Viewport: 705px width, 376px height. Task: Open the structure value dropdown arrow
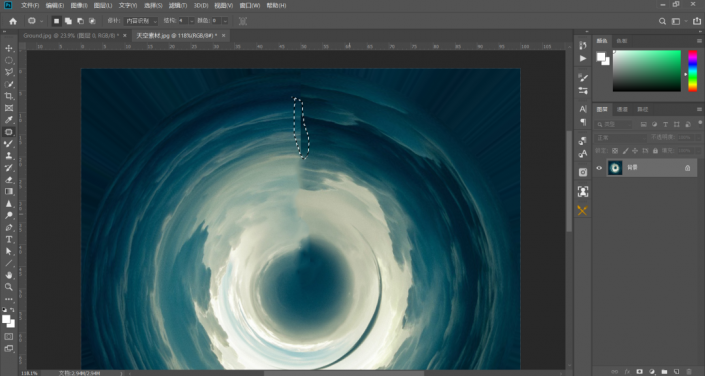[x=192, y=21]
